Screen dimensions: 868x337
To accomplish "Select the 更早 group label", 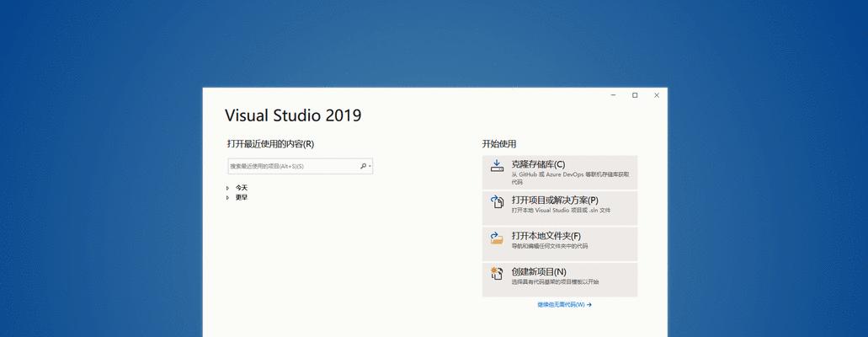I will pyautogui.click(x=242, y=197).
